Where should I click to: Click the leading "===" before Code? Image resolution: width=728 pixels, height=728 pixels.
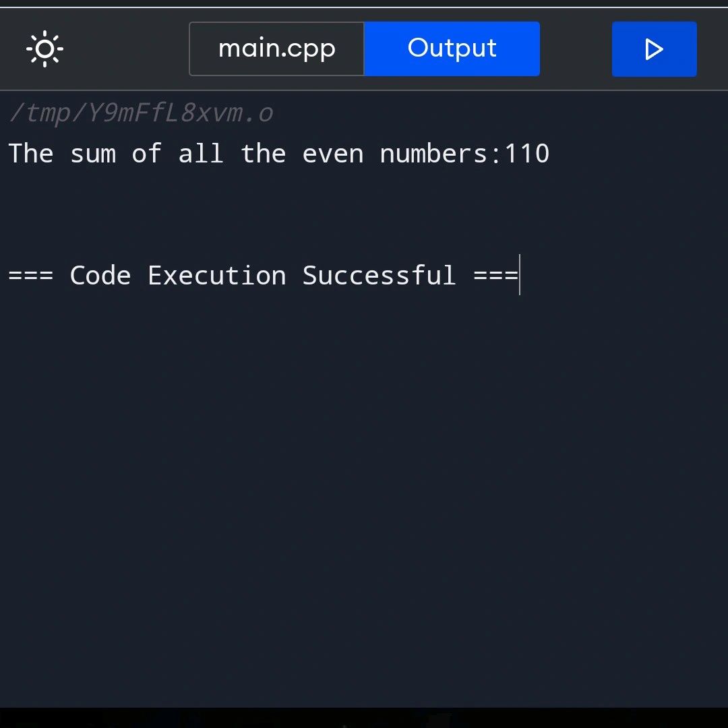30,275
